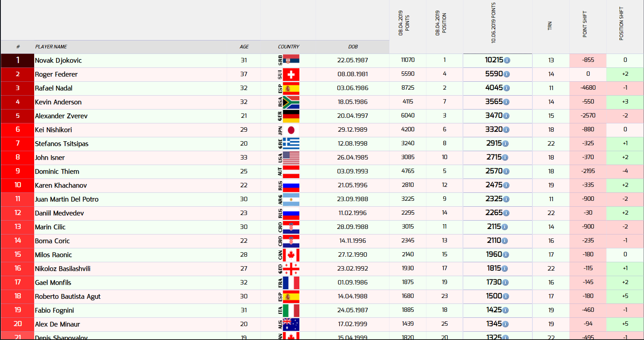Click info icon beside De Minaur's 1345 points
The width and height of the screenshot is (644, 340).
(505, 324)
